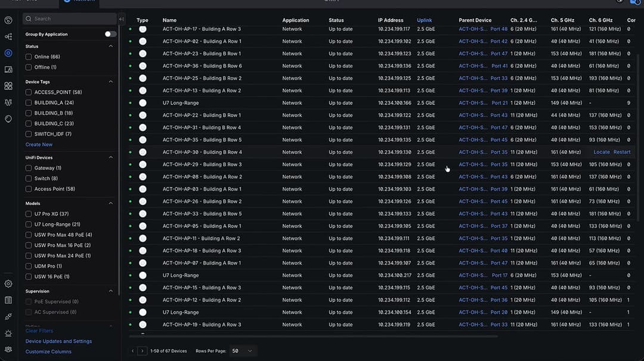Toggle Group By Application switch
Viewport: 644px width, 361px height.
(x=110, y=34)
